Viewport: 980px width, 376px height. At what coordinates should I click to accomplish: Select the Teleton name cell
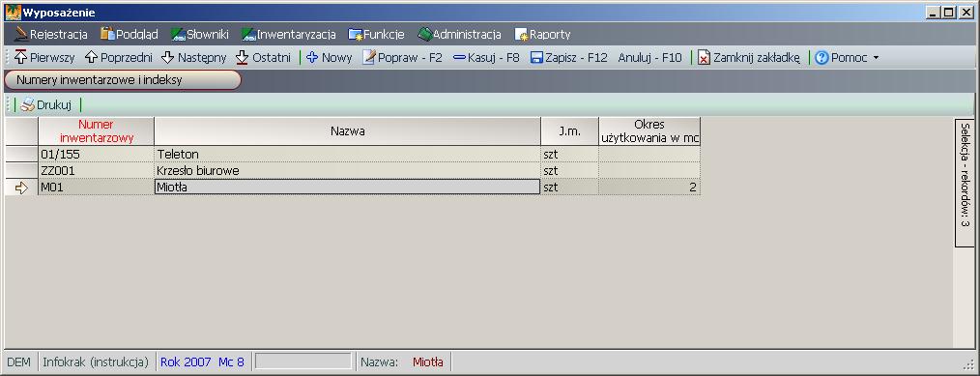point(348,154)
